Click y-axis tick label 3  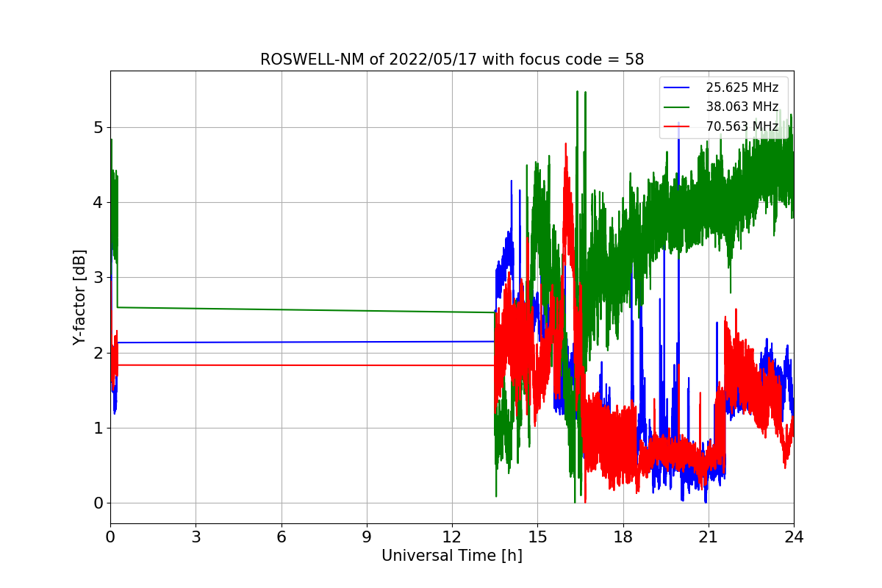point(97,278)
